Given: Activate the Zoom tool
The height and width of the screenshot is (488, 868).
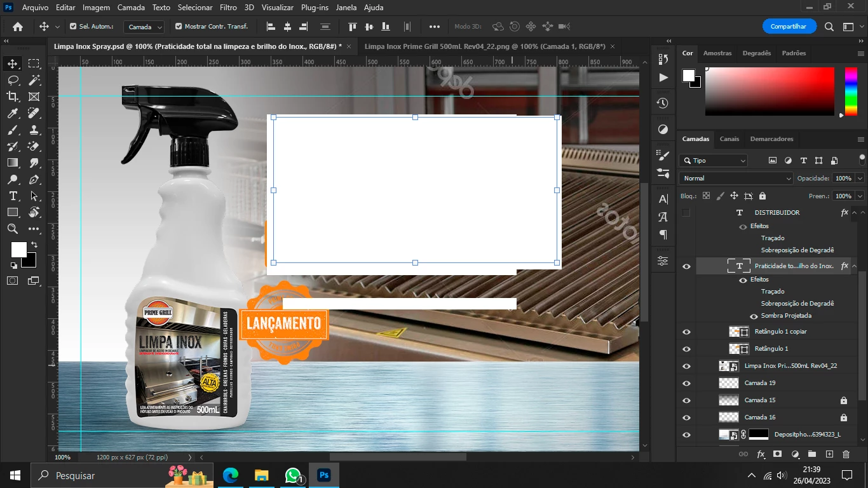Looking at the screenshot, I should [12, 229].
